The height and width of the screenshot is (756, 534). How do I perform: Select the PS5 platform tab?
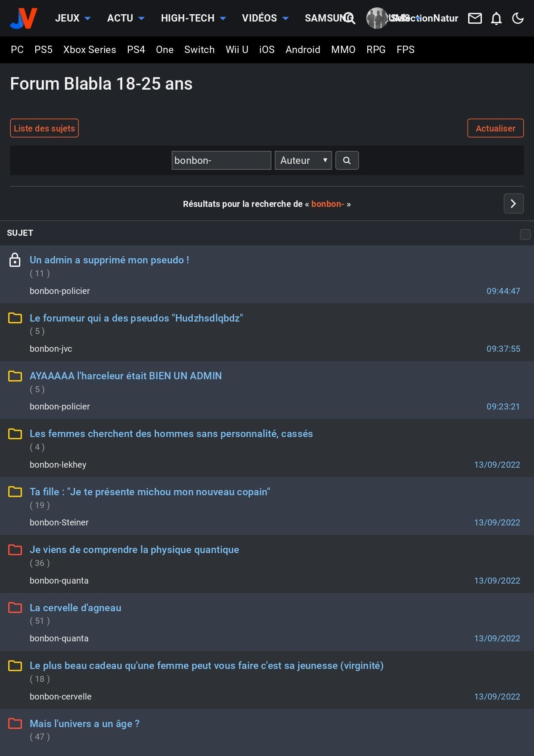point(43,50)
